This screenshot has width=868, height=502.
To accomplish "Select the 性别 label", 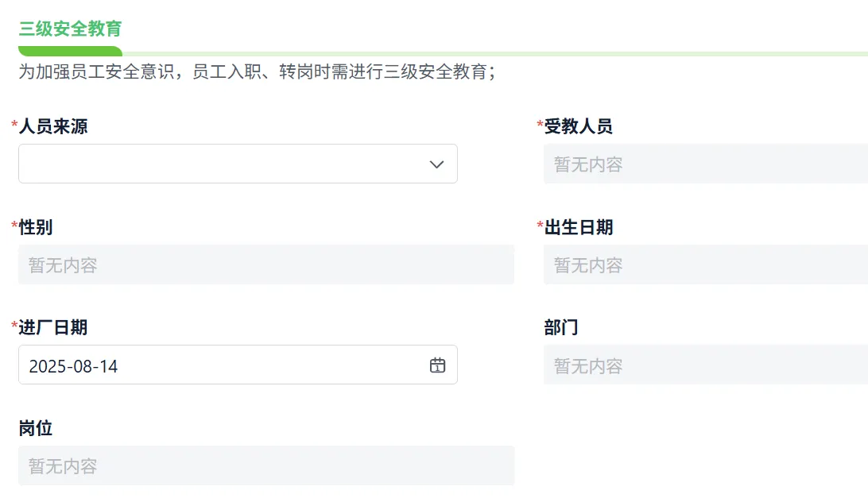I will click(36, 227).
